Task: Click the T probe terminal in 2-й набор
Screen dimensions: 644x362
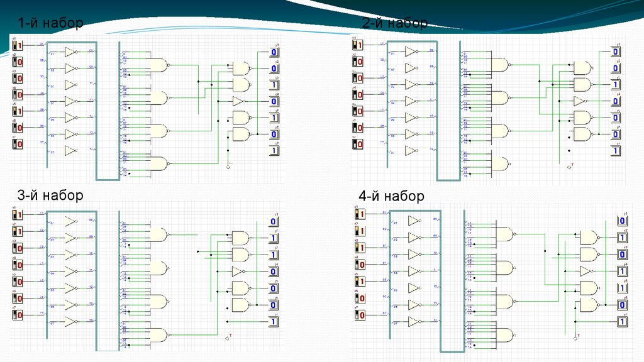Action: pyautogui.click(x=570, y=167)
